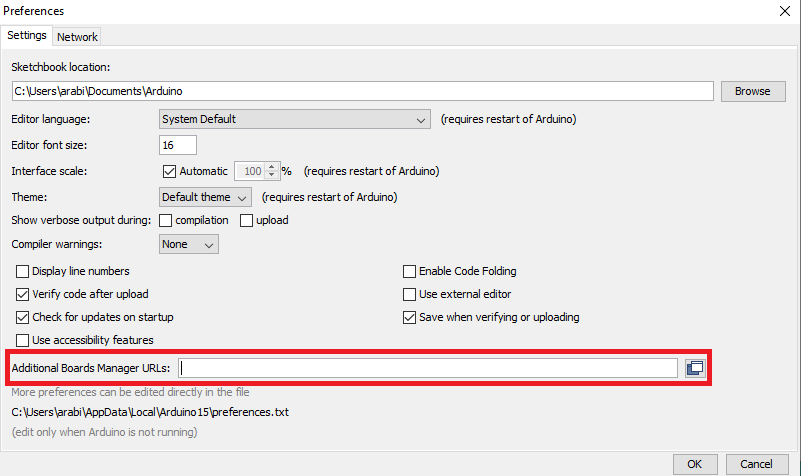Enable verbose output during compilation
The width and height of the screenshot is (801, 476).
(166, 220)
